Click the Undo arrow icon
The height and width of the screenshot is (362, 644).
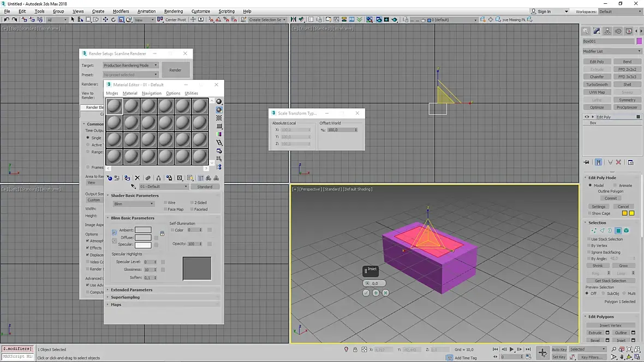tap(7, 20)
